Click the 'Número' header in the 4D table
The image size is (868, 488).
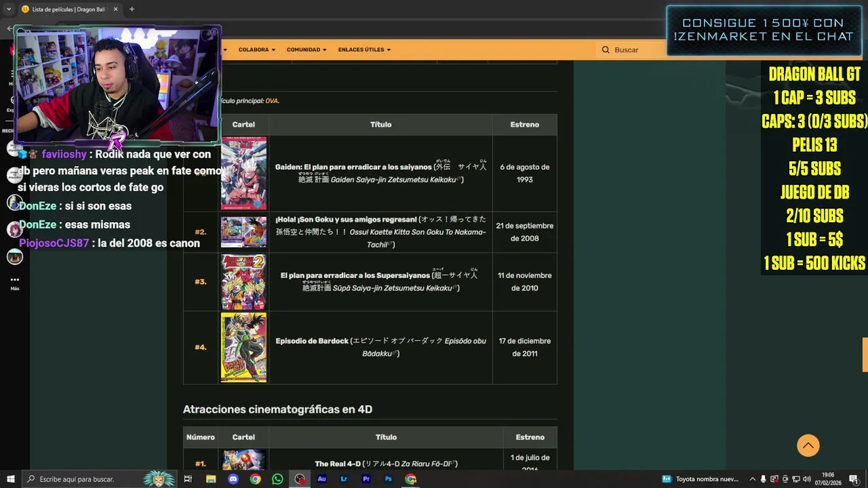[x=201, y=437]
